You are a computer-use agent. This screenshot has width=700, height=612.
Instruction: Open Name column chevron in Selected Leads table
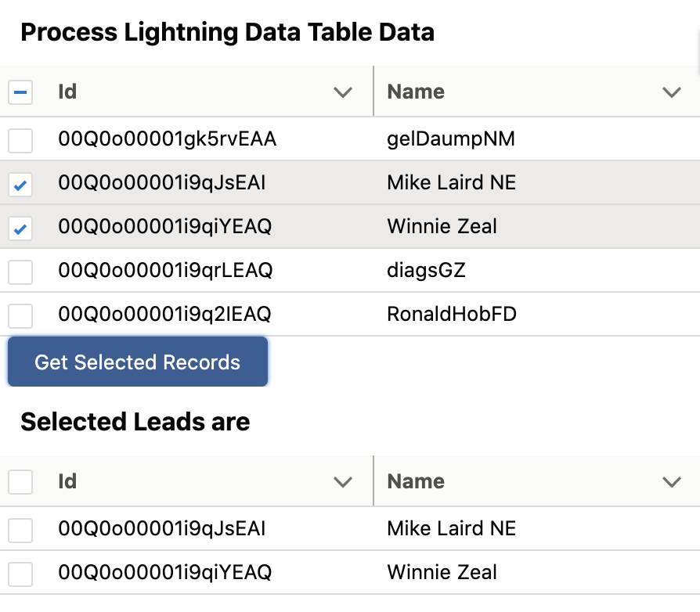click(x=672, y=481)
